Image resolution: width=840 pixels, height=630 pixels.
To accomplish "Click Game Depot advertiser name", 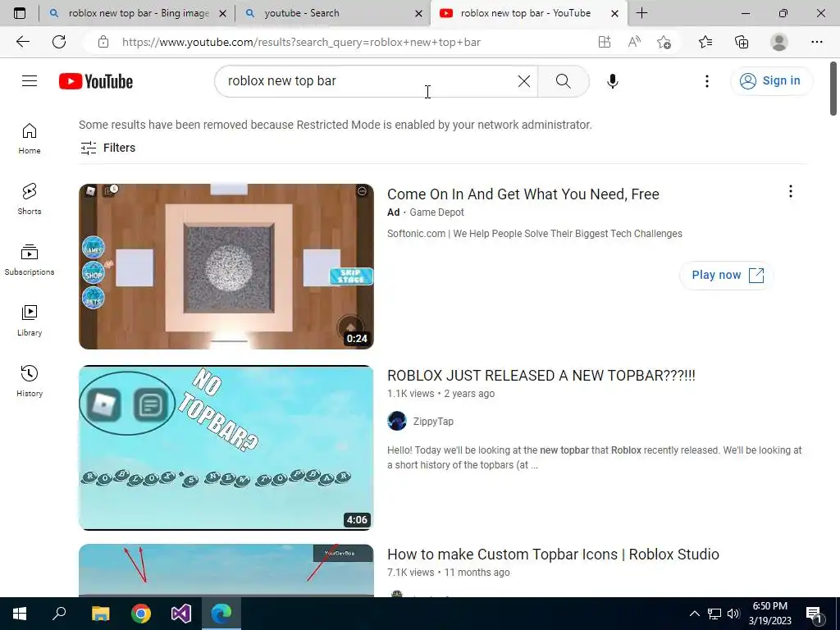I will coord(436,212).
